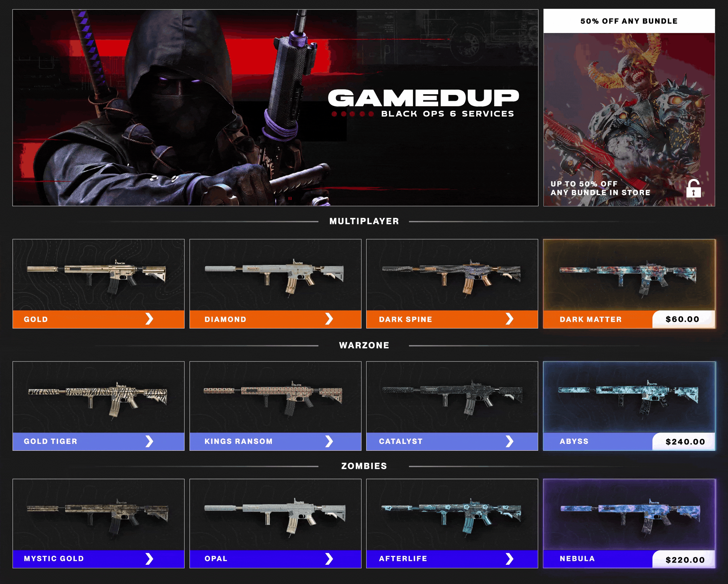Open the Opal camo weapon thumbnail
The width and height of the screenshot is (728, 584).
coord(275,515)
